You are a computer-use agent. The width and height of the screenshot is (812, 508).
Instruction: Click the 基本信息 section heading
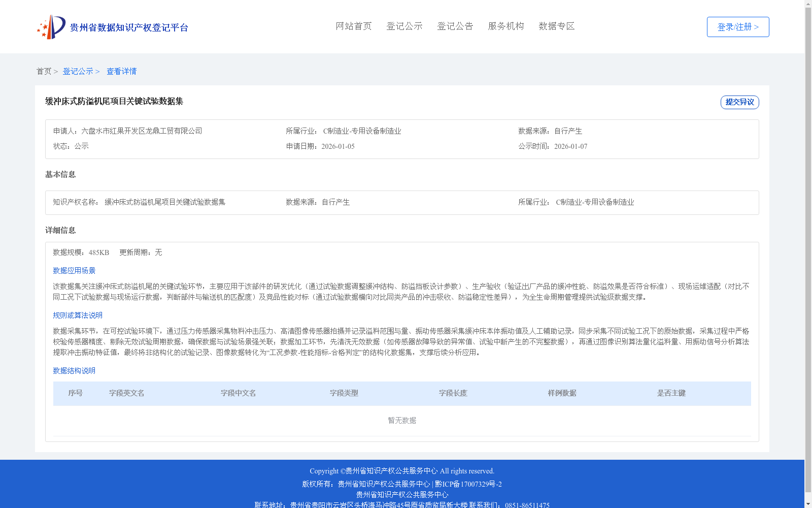point(60,175)
